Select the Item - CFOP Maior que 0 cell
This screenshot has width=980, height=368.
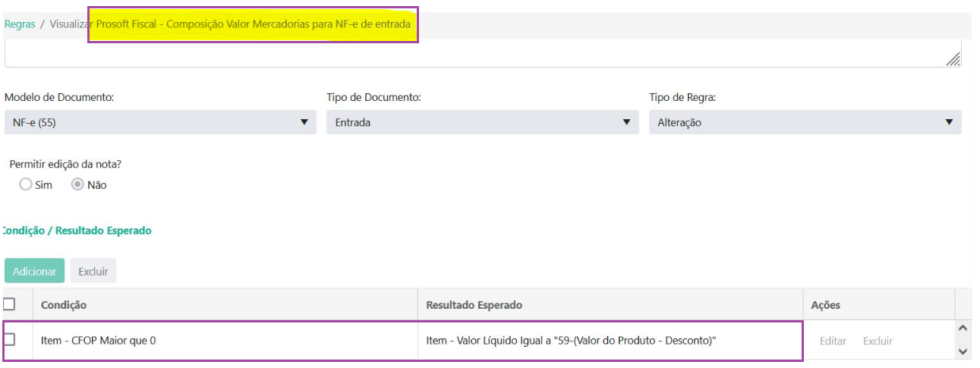(x=99, y=341)
